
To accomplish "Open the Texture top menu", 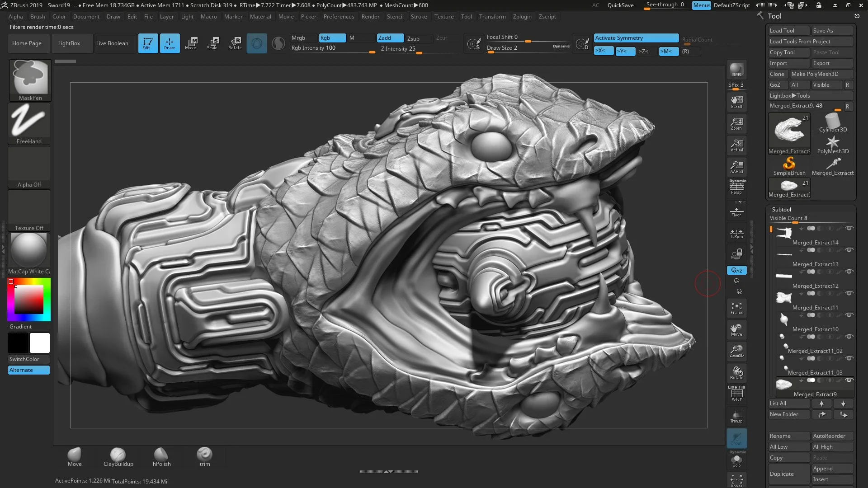I will coord(443,16).
